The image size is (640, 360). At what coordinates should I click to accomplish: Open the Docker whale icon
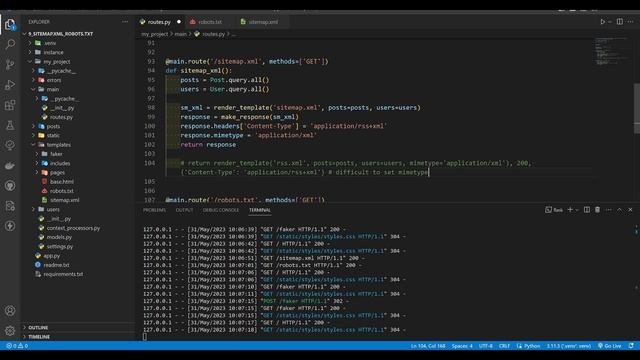pos(10,166)
